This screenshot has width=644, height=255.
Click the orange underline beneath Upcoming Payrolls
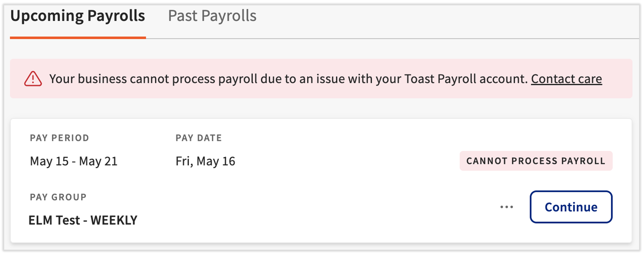pyautogui.click(x=78, y=38)
